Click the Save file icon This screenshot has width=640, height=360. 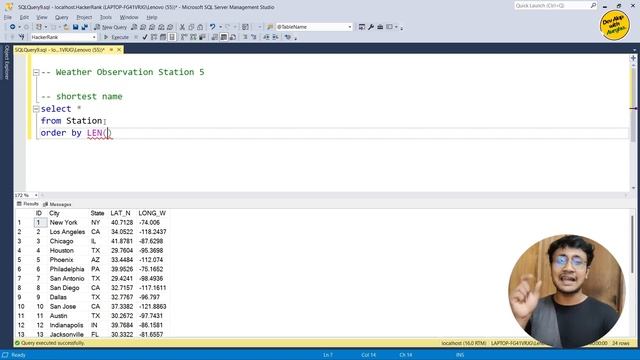pos(76,27)
